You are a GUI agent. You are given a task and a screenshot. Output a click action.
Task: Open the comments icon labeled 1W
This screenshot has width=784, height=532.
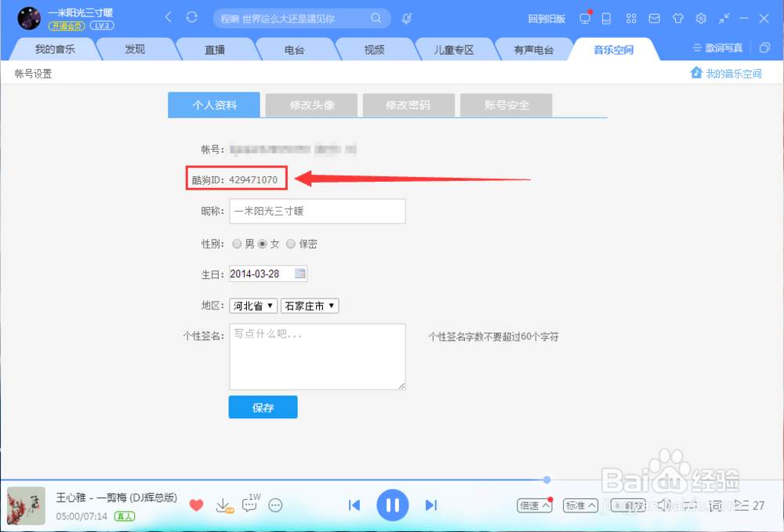tap(251, 504)
